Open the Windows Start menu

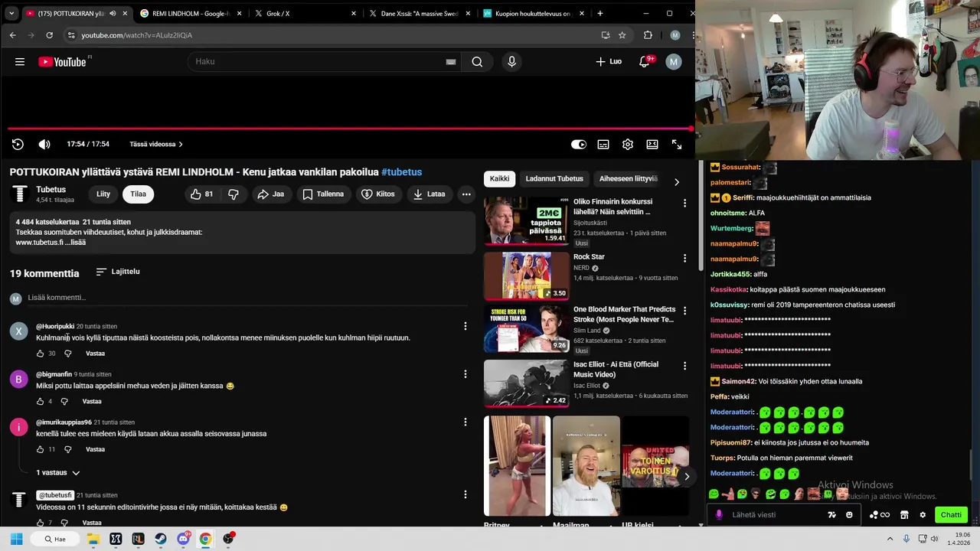[16, 539]
